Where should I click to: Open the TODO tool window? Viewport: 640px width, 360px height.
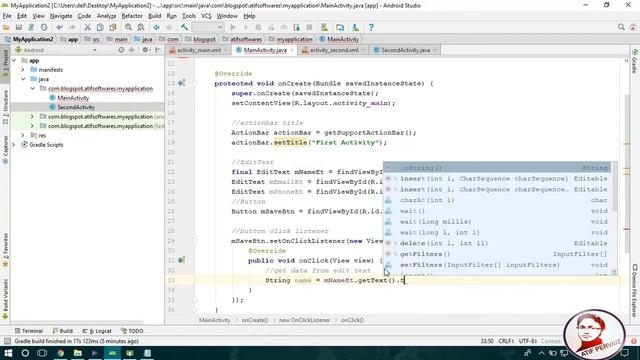pos(132,331)
